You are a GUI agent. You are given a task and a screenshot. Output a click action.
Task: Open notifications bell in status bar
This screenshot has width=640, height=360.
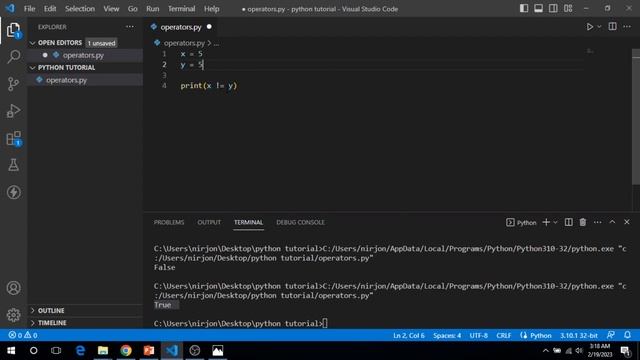(x=627, y=335)
